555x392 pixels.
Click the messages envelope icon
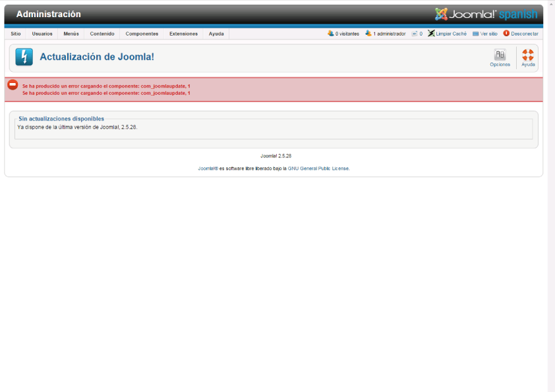pos(415,34)
